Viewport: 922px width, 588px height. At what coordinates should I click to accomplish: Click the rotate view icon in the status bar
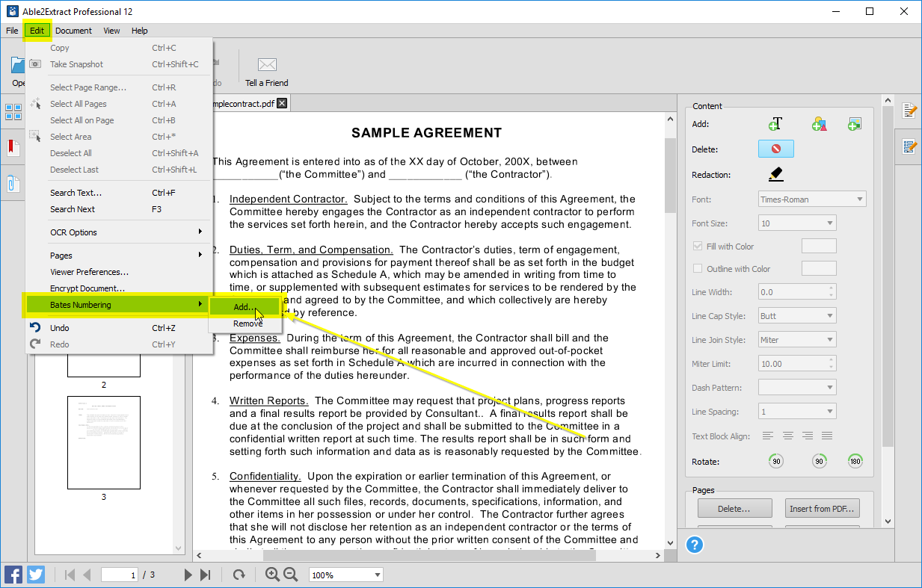(x=239, y=575)
